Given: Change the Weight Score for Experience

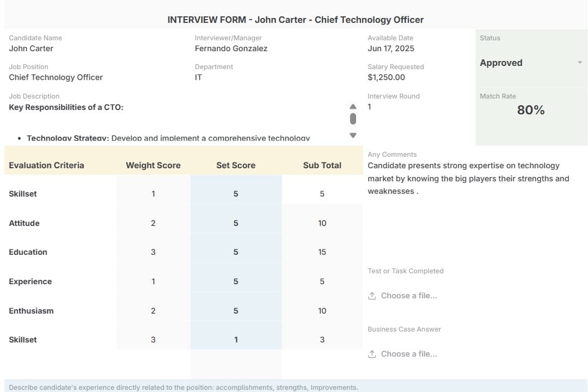Looking at the screenshot, I should click(x=153, y=281).
